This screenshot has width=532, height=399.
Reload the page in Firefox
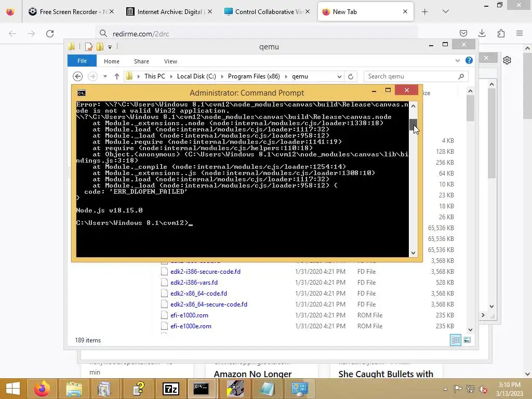tap(50, 34)
